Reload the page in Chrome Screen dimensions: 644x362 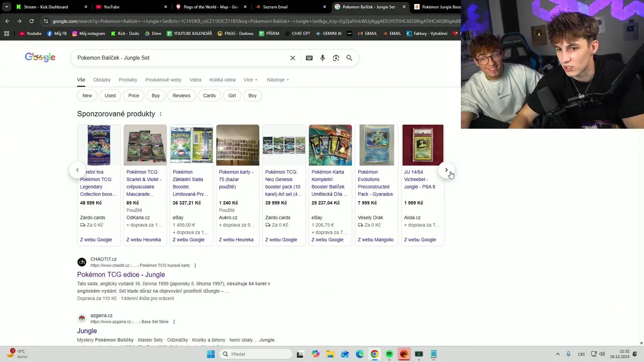(31, 21)
